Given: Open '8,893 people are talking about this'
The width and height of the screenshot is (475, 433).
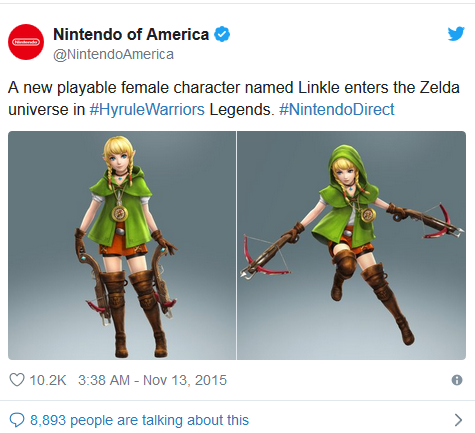Looking at the screenshot, I should (x=139, y=420).
